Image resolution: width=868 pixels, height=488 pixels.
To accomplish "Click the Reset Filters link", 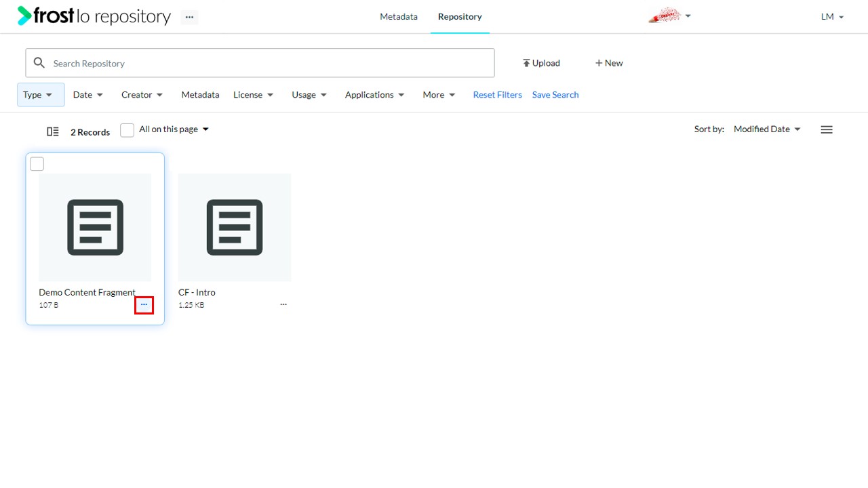I will click(498, 95).
